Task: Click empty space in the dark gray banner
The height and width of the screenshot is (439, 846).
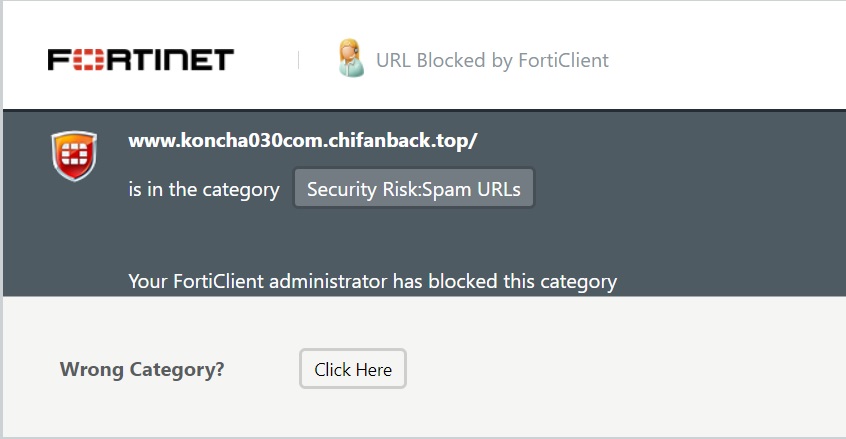Action: click(700, 220)
